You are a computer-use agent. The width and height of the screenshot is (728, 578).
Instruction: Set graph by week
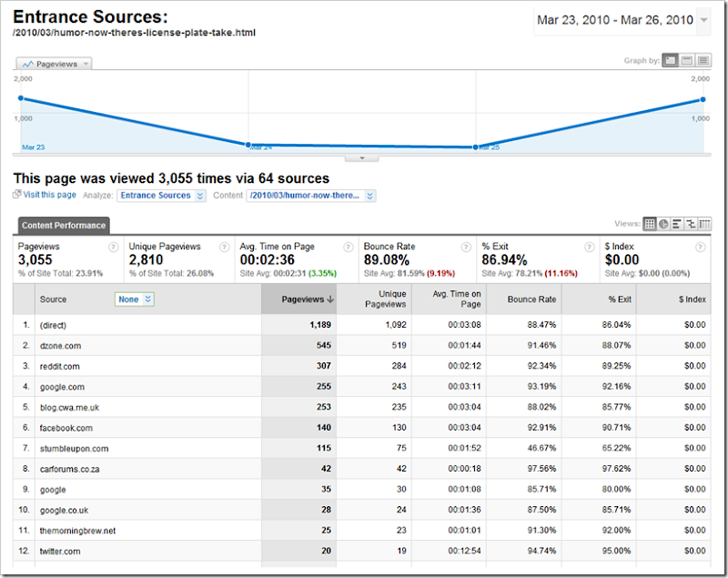687,60
